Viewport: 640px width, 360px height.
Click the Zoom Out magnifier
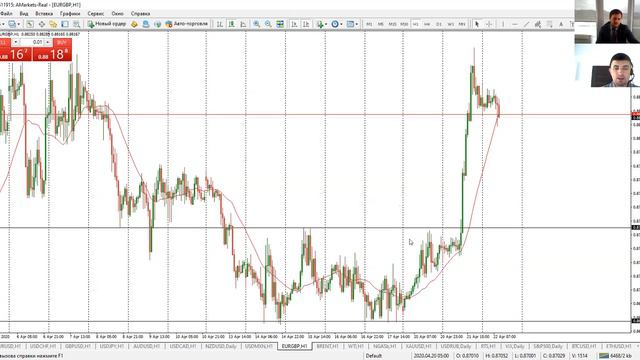[x=268, y=24]
